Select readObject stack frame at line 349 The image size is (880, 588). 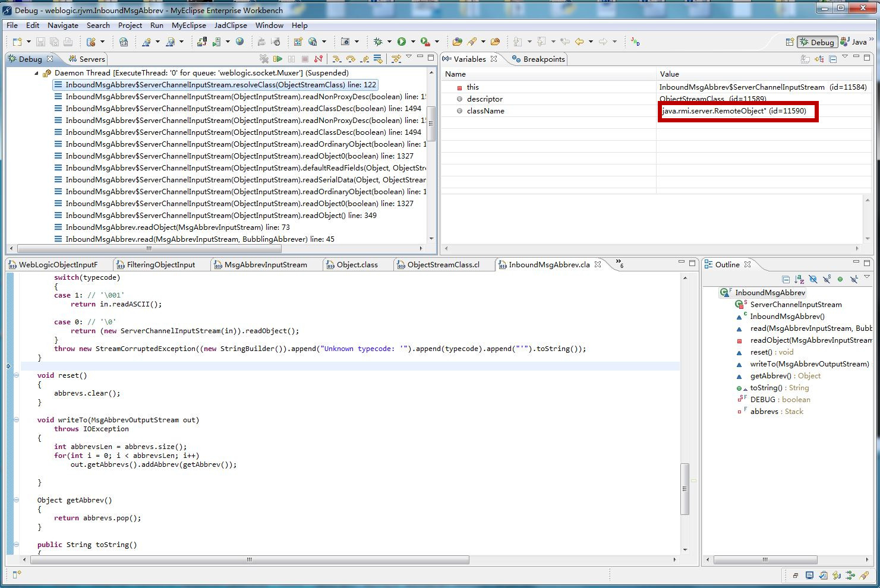220,215
